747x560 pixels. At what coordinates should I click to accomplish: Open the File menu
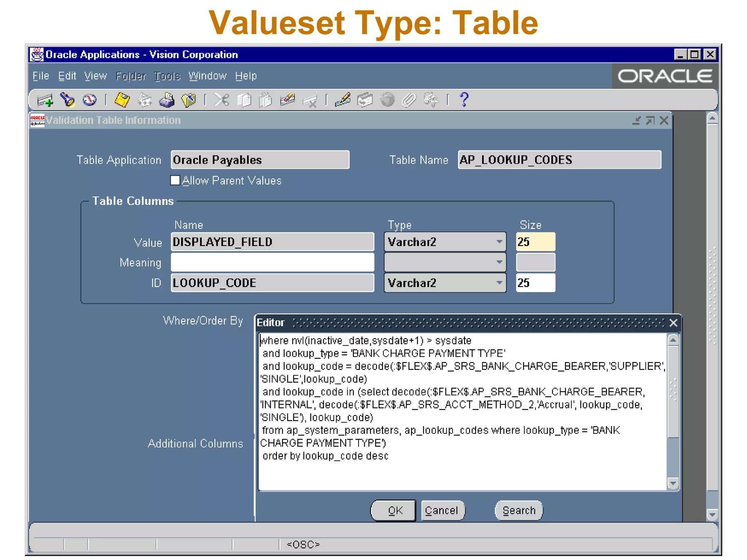coord(41,76)
